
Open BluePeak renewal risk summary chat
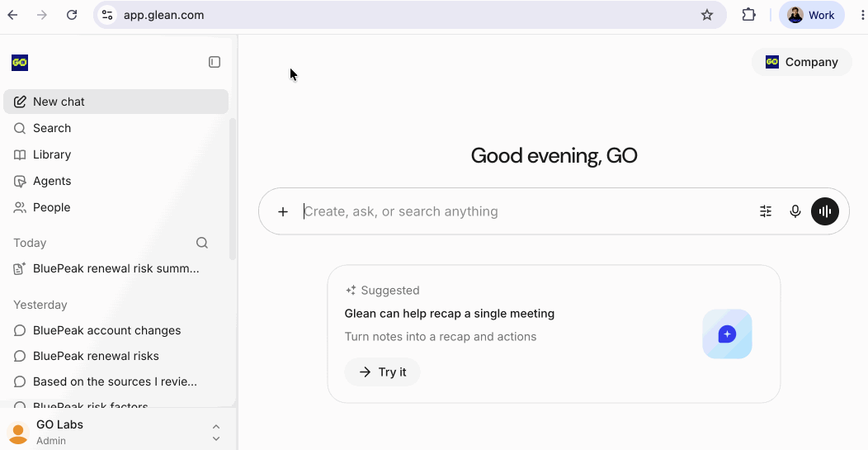click(x=116, y=269)
